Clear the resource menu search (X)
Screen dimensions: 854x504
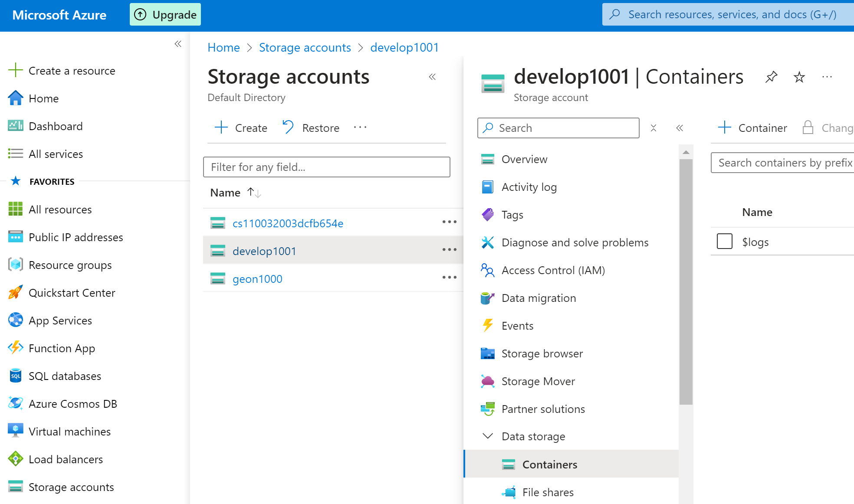click(653, 128)
